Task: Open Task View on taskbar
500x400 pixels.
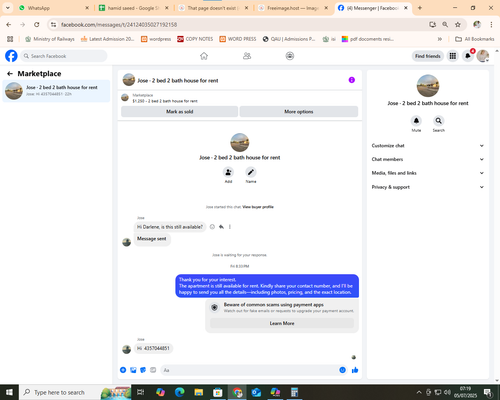Action: 141,392
